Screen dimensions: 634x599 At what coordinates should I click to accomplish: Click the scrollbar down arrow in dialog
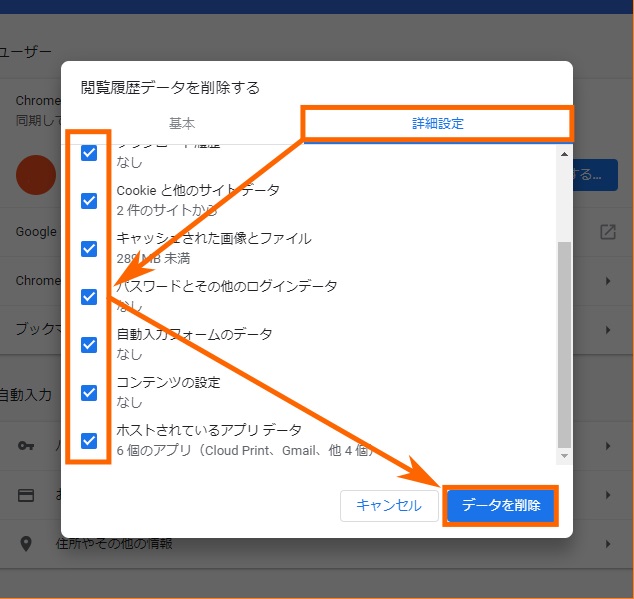564,456
